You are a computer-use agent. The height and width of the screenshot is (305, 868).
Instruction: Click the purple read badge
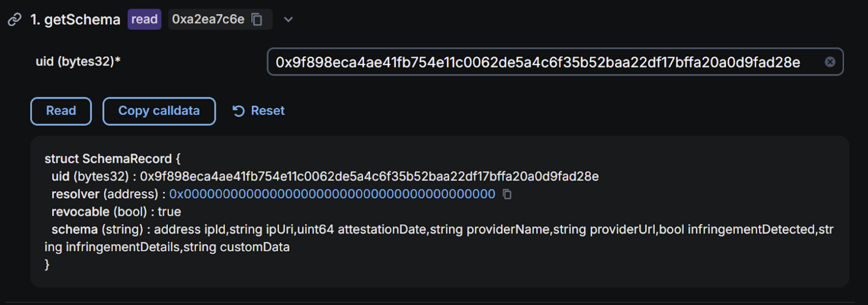click(145, 19)
